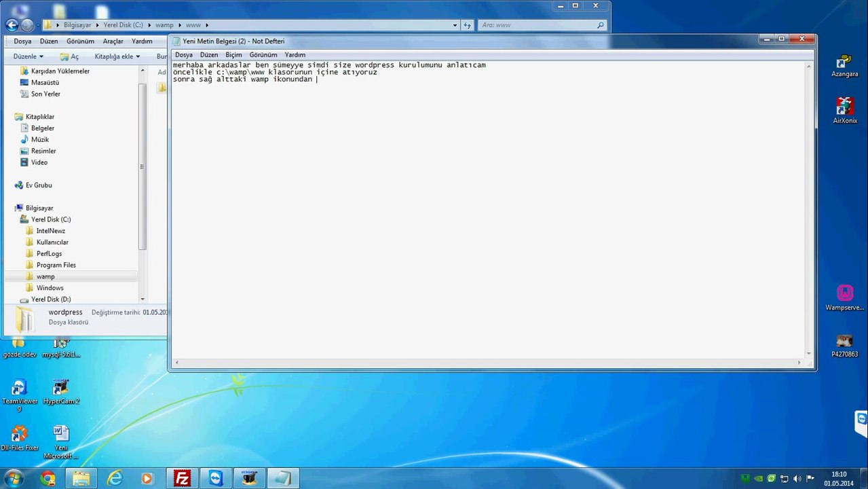Open the Düzenle dropdown in Explorer toolbar
Image resolution: width=868 pixels, height=489 pixels.
29,56
